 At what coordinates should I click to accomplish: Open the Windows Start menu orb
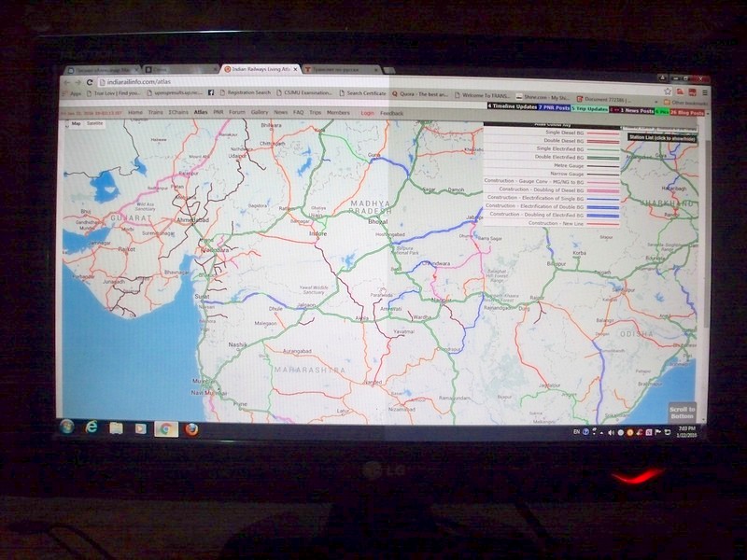(x=67, y=427)
